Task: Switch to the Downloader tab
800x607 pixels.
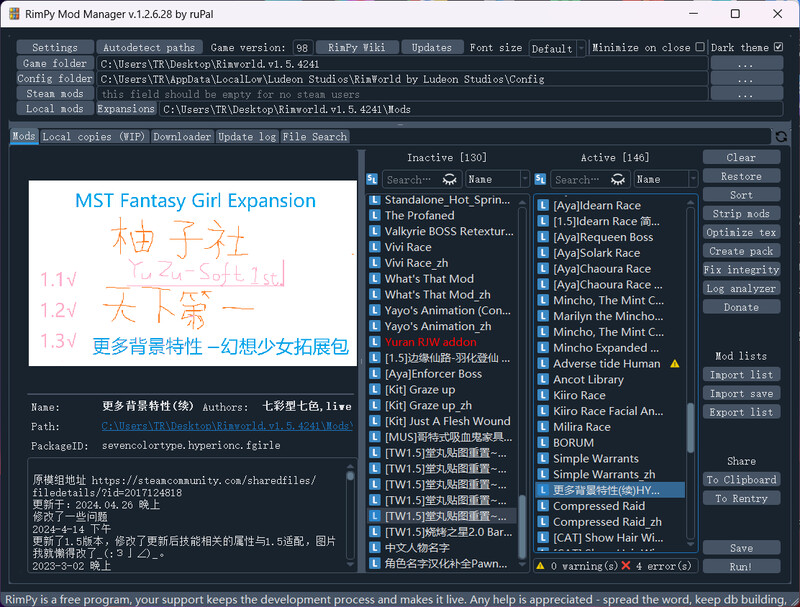Action: pos(182,137)
